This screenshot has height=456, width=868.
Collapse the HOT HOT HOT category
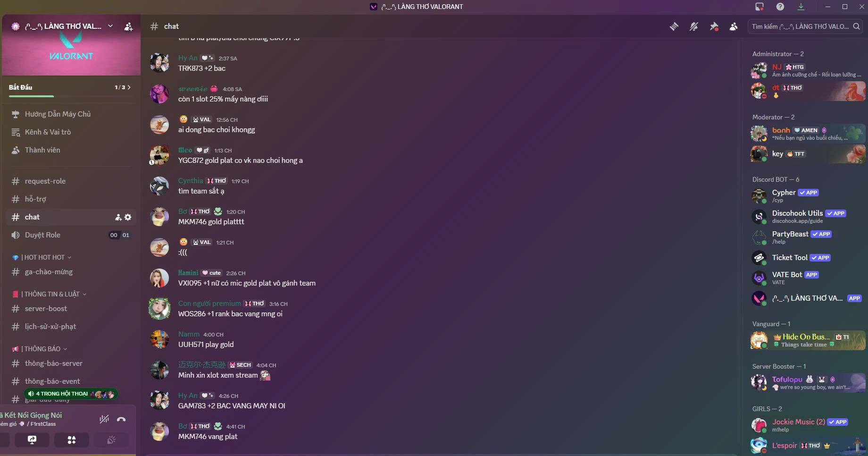(42, 257)
